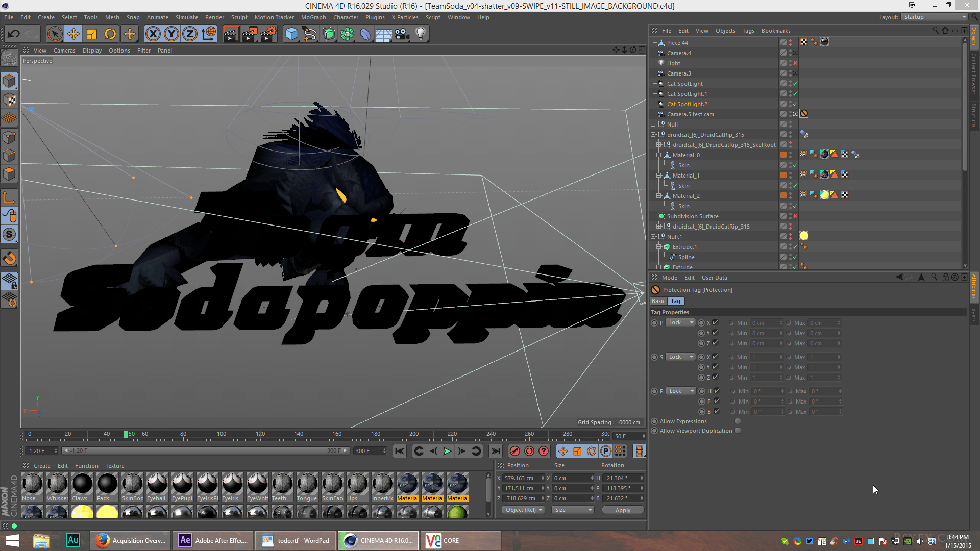Toggle Scale X lock checkbox

pos(715,357)
